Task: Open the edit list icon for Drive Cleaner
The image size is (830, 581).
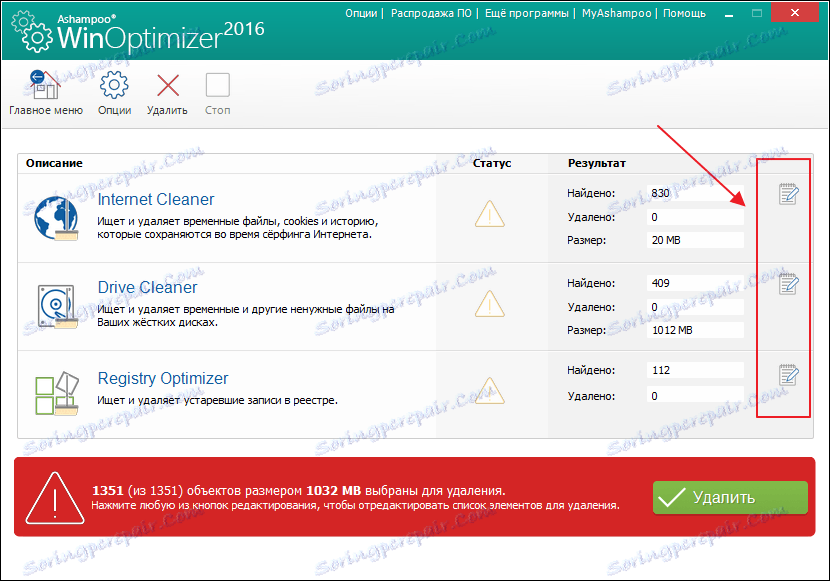Action: [789, 284]
